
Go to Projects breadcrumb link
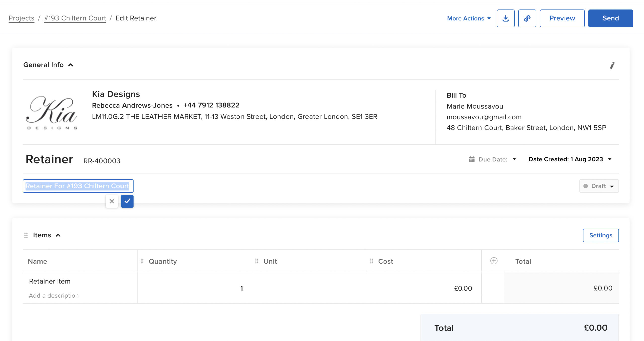21,18
